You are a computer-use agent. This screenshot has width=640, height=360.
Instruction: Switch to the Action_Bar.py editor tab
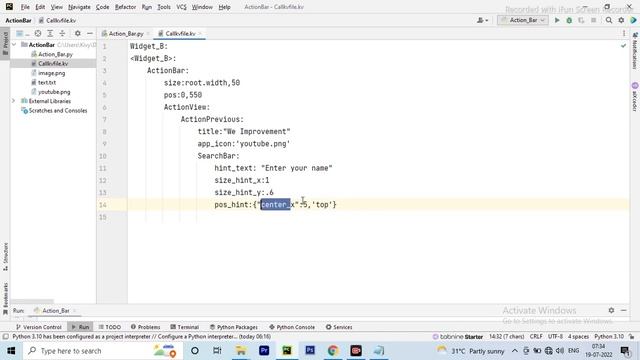pos(126,33)
